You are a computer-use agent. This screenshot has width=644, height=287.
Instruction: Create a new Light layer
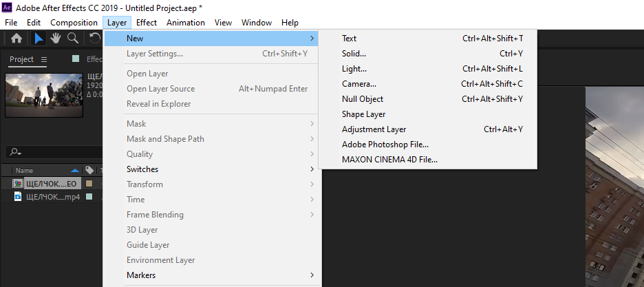pos(427,69)
